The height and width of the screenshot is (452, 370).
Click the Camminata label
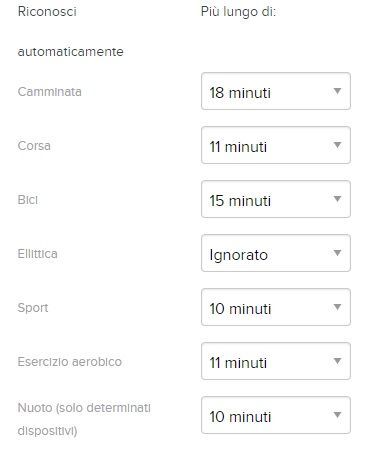[49, 92]
